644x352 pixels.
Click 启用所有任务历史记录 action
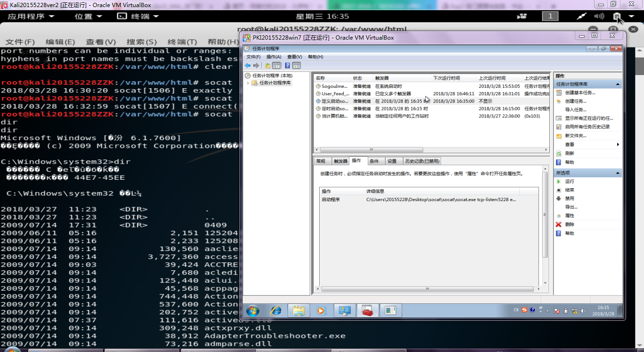[x=587, y=127]
